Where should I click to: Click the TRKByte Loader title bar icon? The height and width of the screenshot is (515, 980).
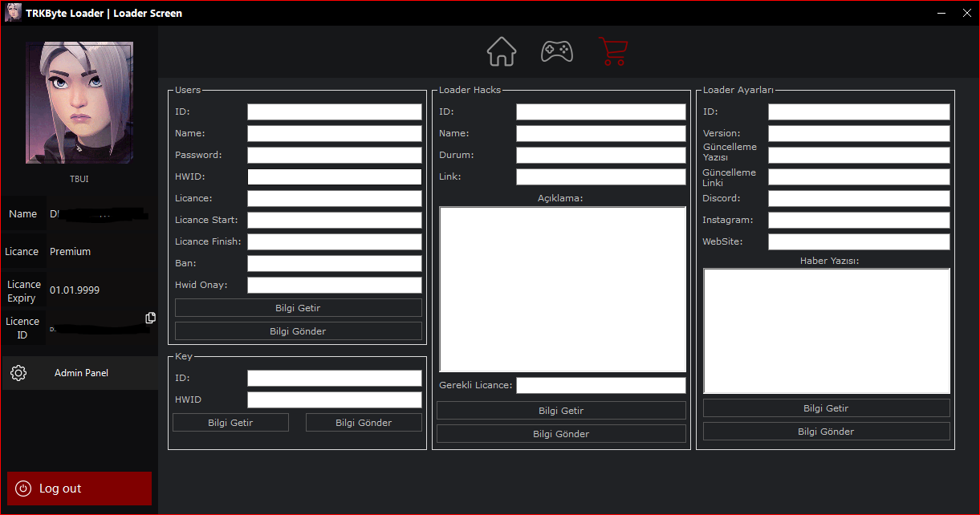(x=13, y=12)
